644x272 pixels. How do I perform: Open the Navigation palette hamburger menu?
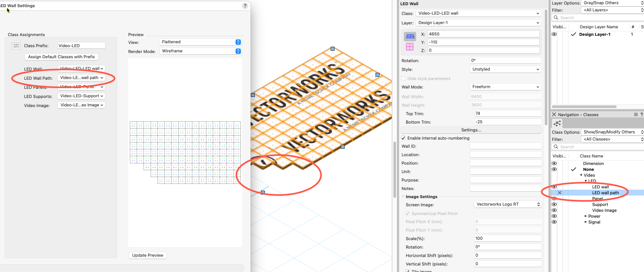tap(636, 115)
